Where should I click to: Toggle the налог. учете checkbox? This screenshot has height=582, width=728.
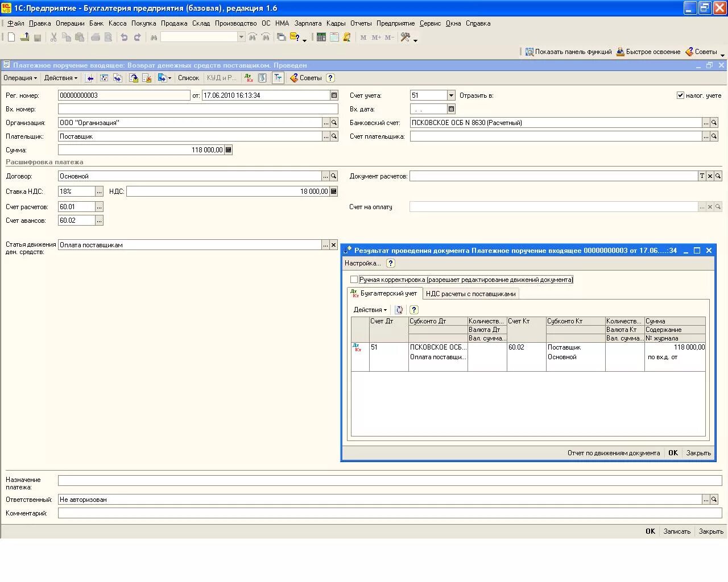click(680, 95)
